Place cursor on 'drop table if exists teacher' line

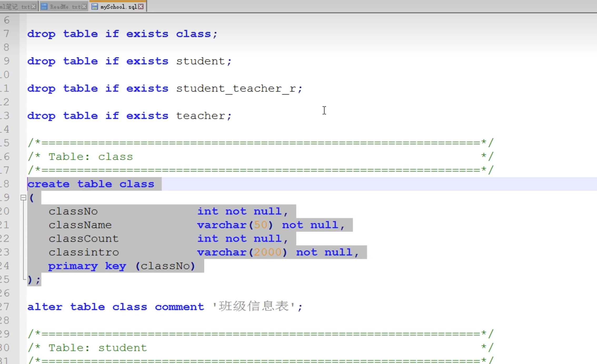click(x=129, y=116)
